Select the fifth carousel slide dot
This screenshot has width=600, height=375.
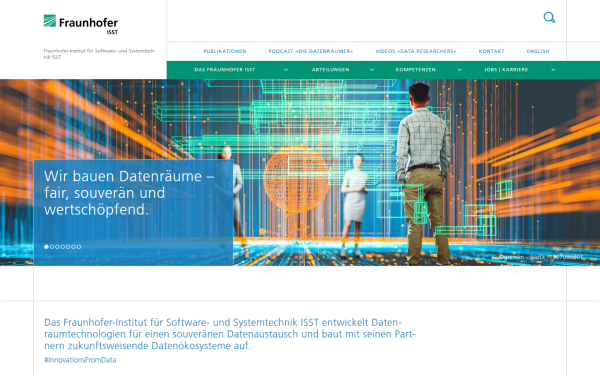[68, 247]
